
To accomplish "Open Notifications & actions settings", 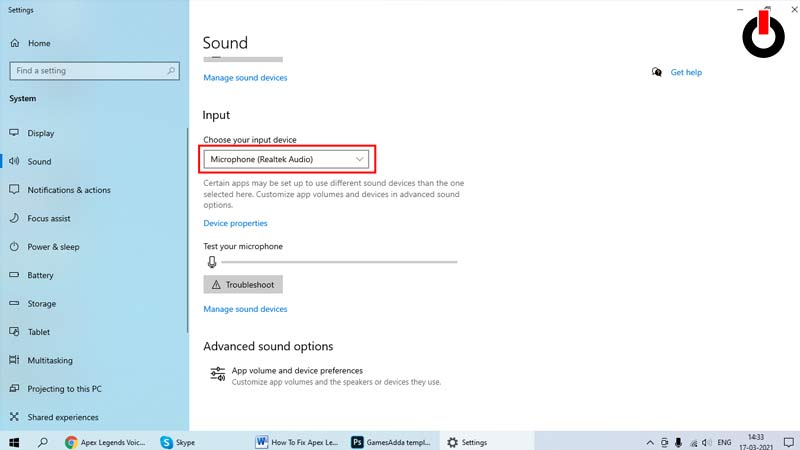I will [94, 190].
